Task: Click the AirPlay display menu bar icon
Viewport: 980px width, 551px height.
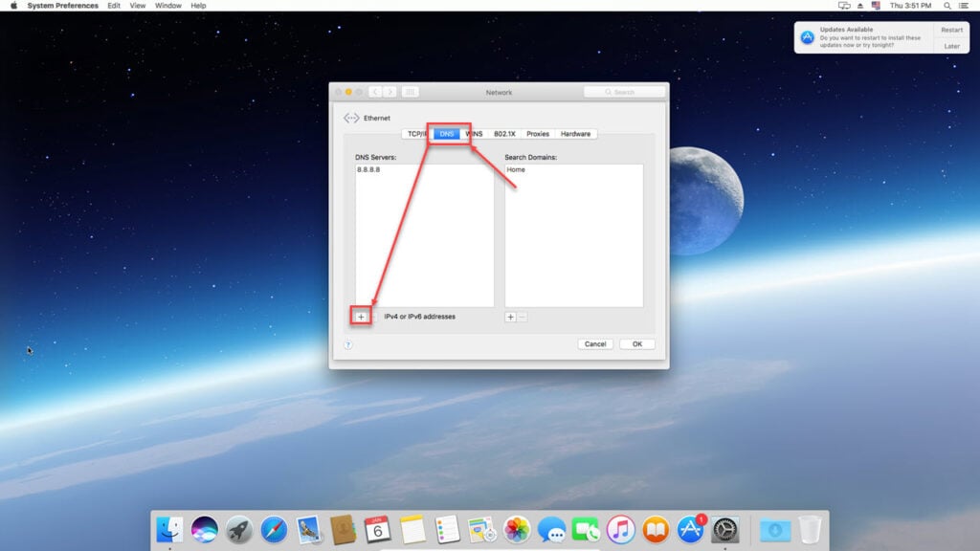Action: pyautogui.click(x=844, y=6)
